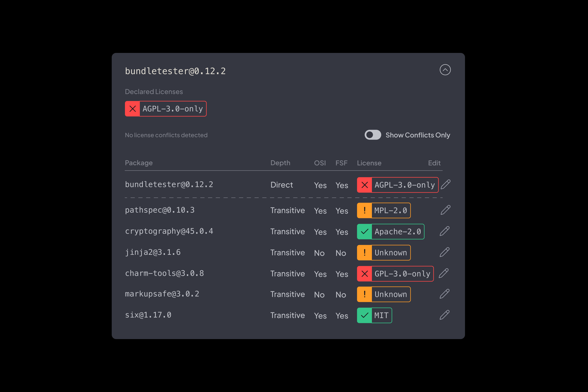
Task: Edit license for cryptography@45.0.4
Action: (x=444, y=231)
